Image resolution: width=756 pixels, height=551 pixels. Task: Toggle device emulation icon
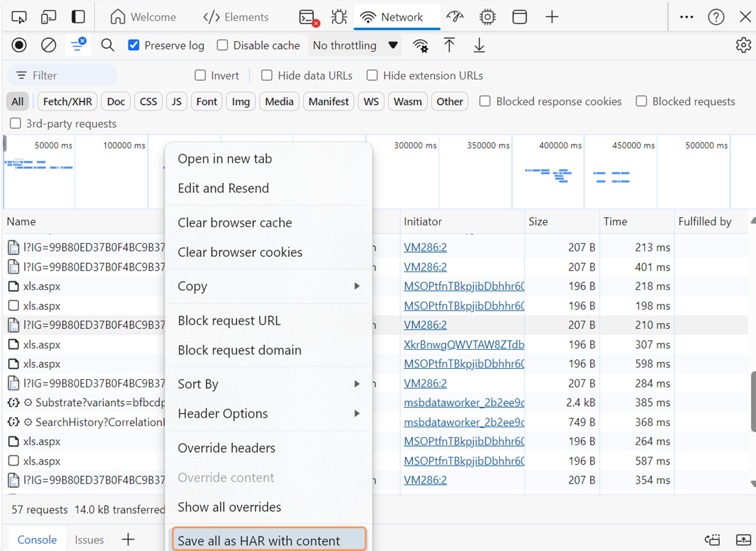(x=49, y=17)
